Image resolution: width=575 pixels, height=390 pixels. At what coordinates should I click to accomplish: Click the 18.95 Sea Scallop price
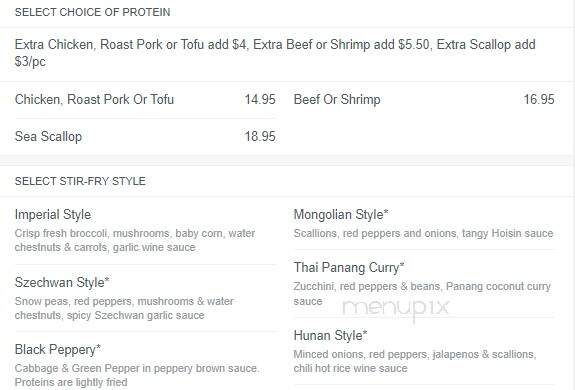pos(260,136)
